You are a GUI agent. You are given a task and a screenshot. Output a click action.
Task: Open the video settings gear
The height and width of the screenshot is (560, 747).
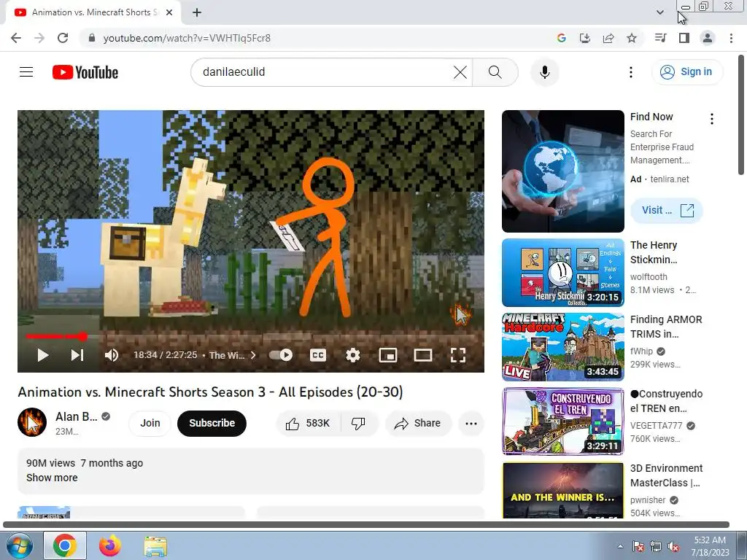click(x=353, y=355)
